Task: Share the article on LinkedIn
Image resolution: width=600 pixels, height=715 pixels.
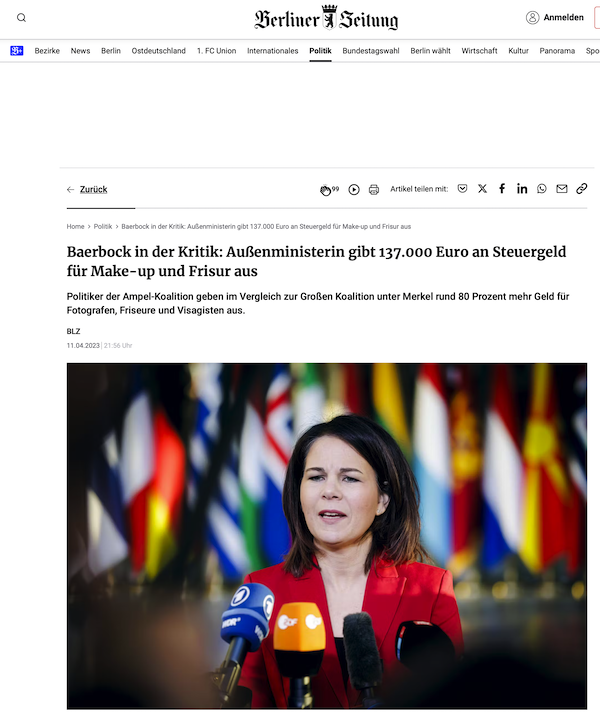Action: point(522,188)
